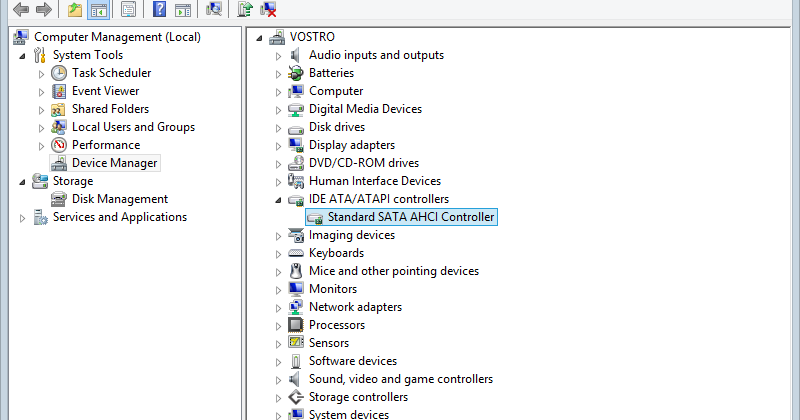Screen dimensions: 800x420
Task: Expand Local Users and Groups node
Action: (x=41, y=128)
